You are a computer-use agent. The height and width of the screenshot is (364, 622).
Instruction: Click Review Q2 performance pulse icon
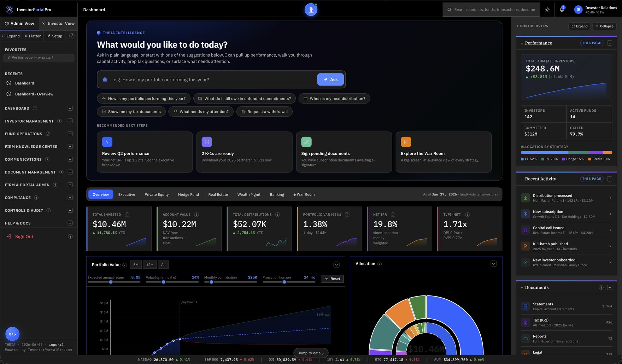(107, 142)
